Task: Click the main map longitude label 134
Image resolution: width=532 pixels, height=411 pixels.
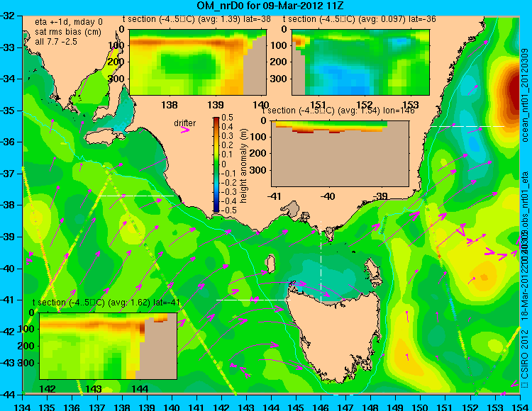Action: tap(23, 407)
